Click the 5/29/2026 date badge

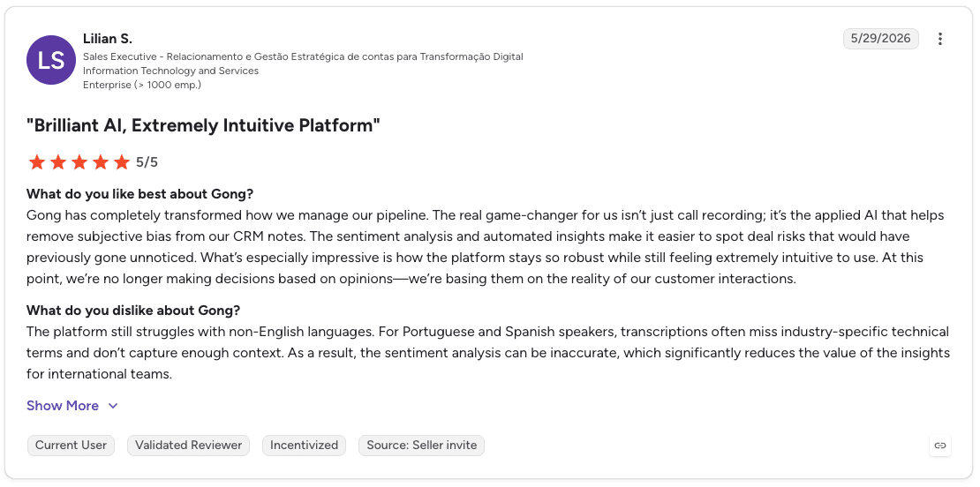(x=880, y=39)
